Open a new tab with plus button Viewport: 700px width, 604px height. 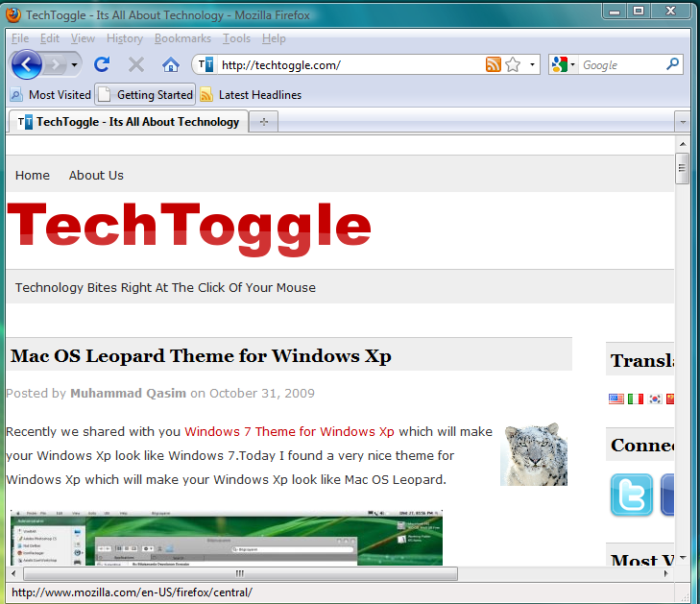[x=264, y=121]
